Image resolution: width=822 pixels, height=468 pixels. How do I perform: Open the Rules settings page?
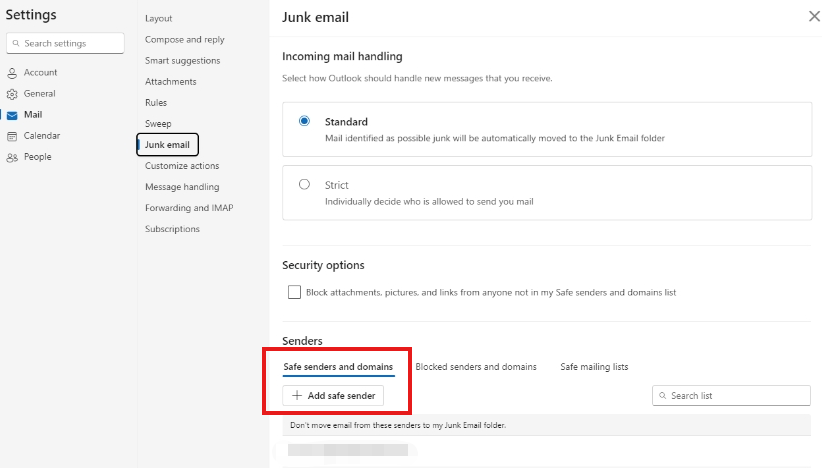[x=156, y=102]
